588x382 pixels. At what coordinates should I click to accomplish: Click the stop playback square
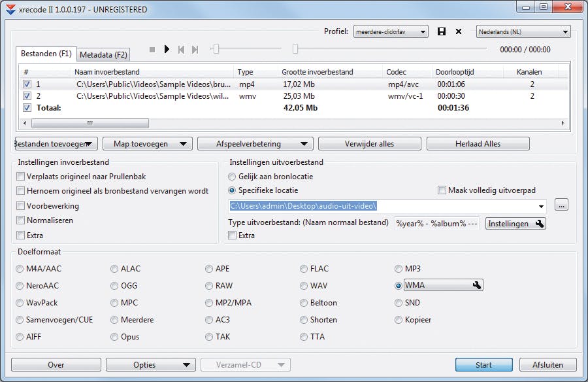point(152,50)
